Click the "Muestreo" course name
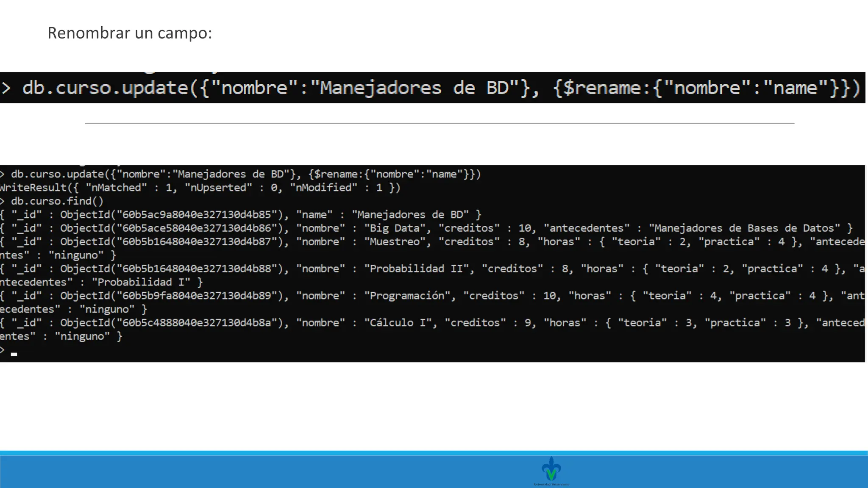This screenshot has width=868, height=488. click(x=395, y=242)
